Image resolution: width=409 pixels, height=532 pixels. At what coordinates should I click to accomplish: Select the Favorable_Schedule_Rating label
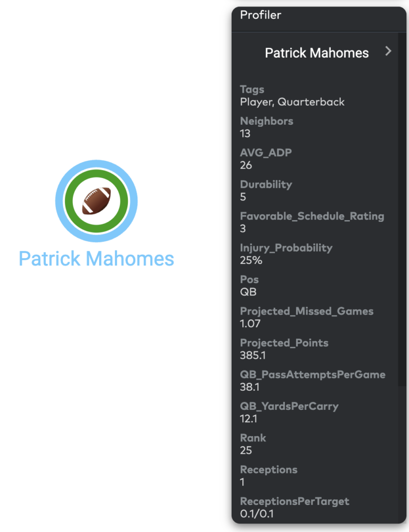tap(312, 216)
